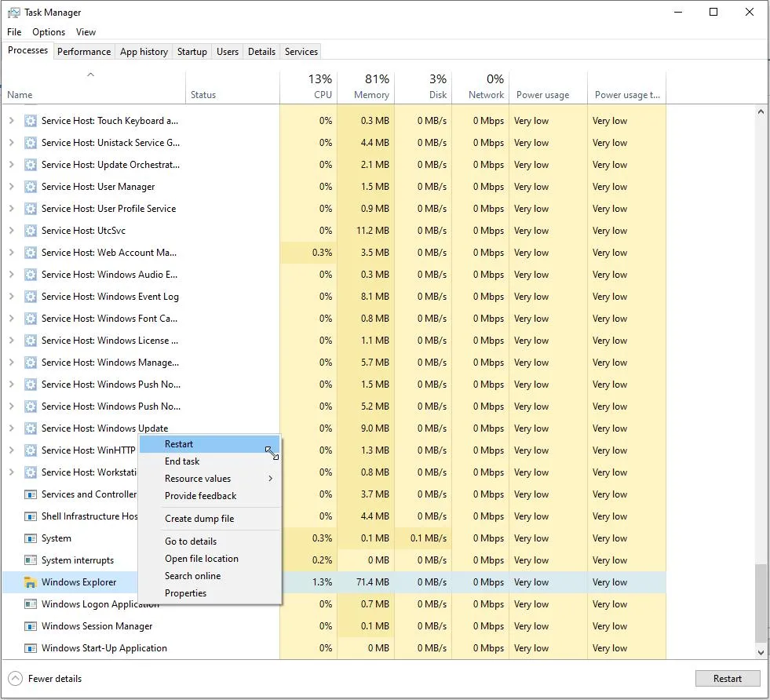Click gear icon for Service Host: Workstation
The height and width of the screenshot is (700, 770).
click(x=31, y=472)
